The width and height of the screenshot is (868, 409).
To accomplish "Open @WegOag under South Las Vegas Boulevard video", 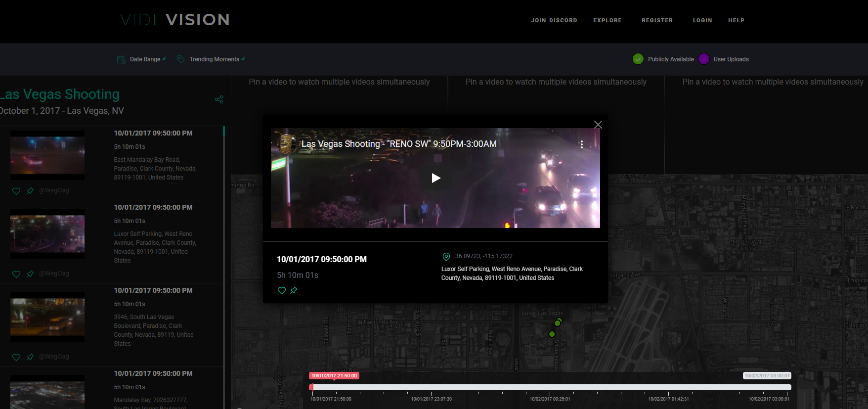I will coord(54,357).
